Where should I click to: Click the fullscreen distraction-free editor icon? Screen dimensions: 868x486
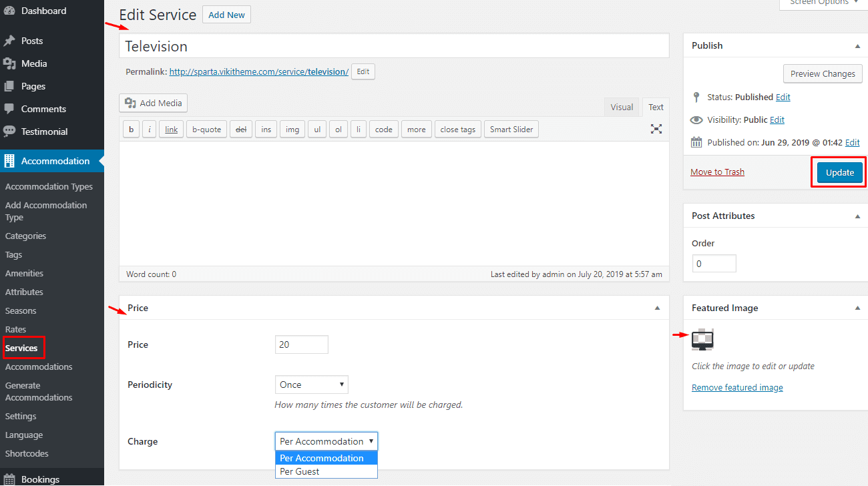[656, 129]
